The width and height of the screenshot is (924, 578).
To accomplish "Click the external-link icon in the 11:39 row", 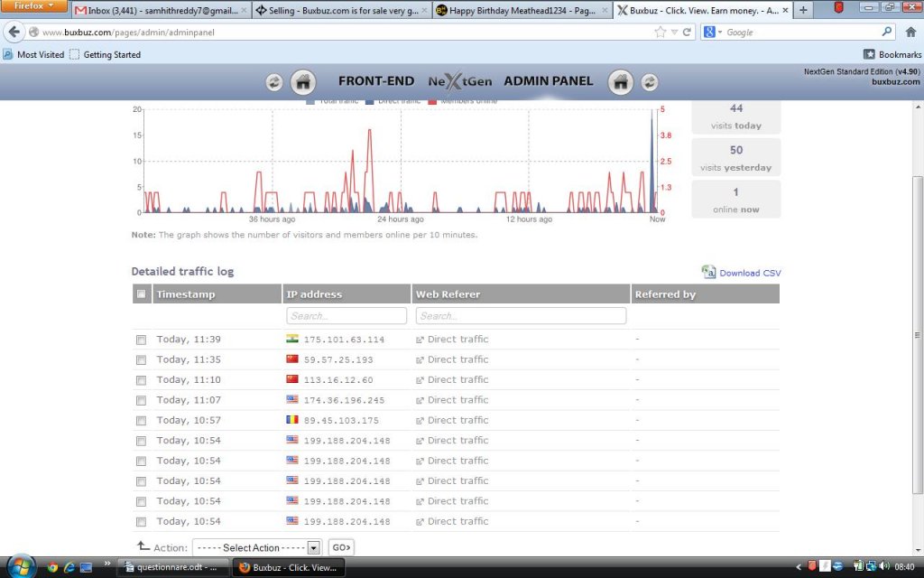I will click(420, 340).
